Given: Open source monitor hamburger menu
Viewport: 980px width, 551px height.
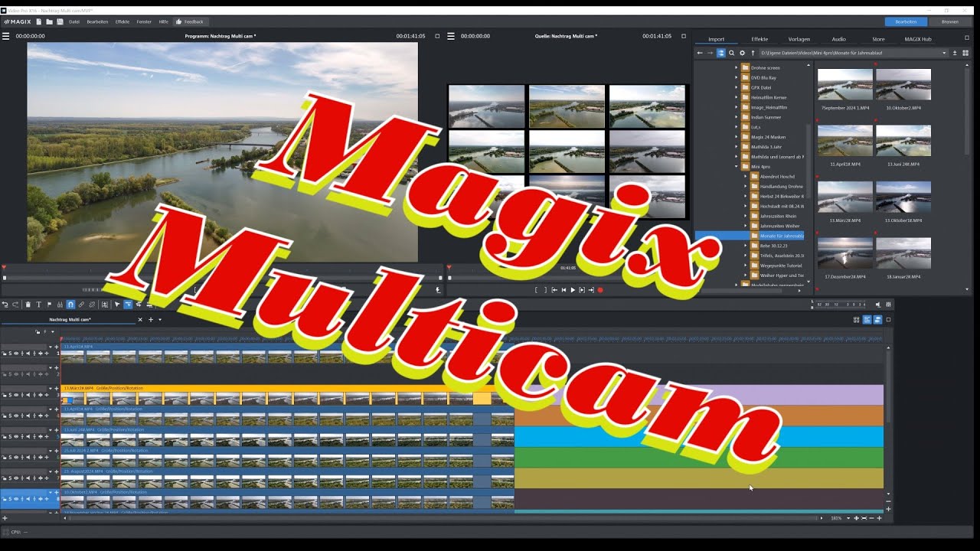Looking at the screenshot, I should (451, 36).
